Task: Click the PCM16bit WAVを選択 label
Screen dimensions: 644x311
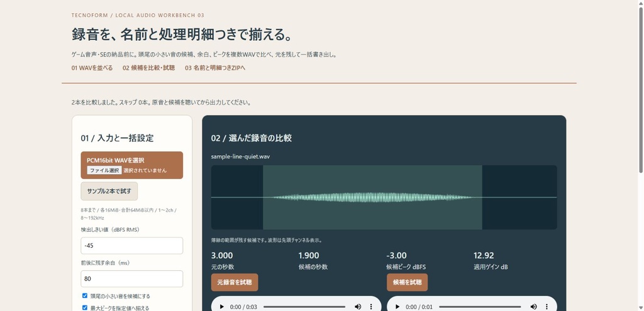Action: pos(116,160)
